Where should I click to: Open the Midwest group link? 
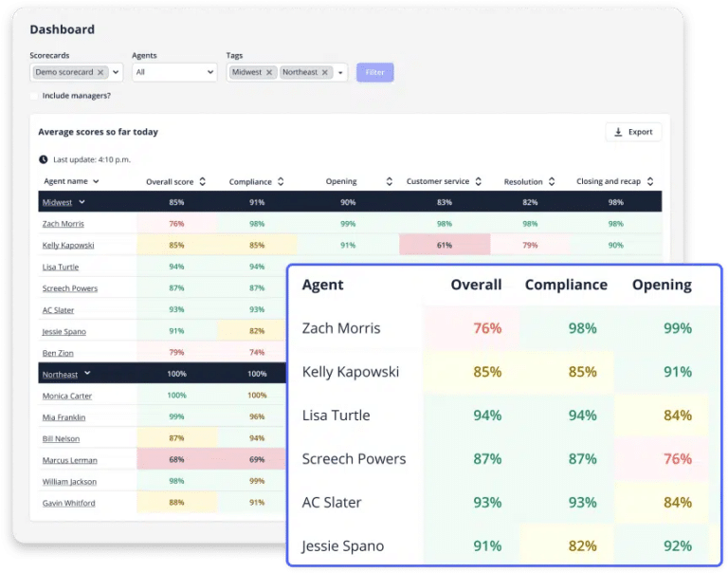coord(57,203)
